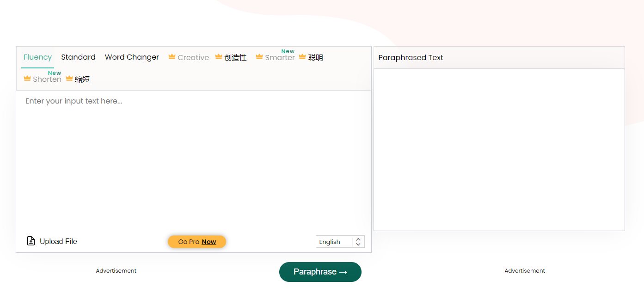Select the Shorten mode label
Viewport: 644px width, 299px height.
click(x=47, y=79)
